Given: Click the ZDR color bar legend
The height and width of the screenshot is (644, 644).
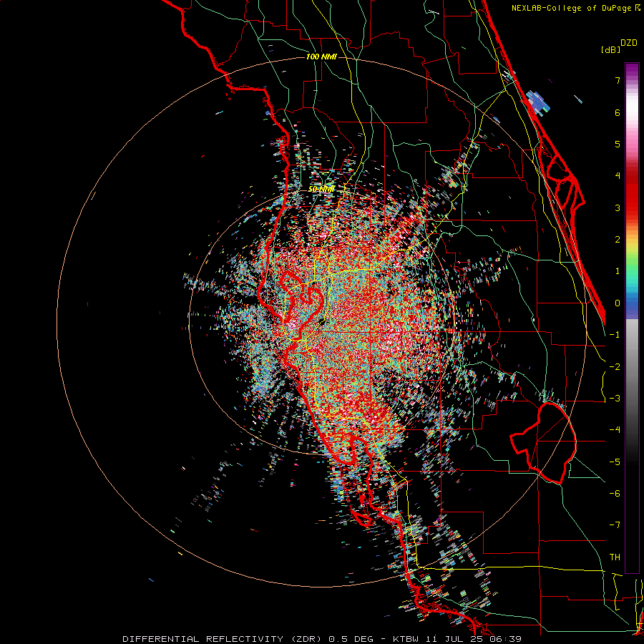Looking at the screenshot, I should click(632, 318).
